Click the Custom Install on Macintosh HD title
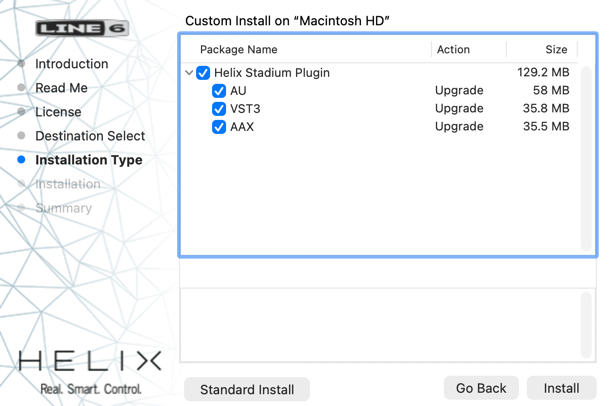The image size is (614, 406). (x=287, y=21)
